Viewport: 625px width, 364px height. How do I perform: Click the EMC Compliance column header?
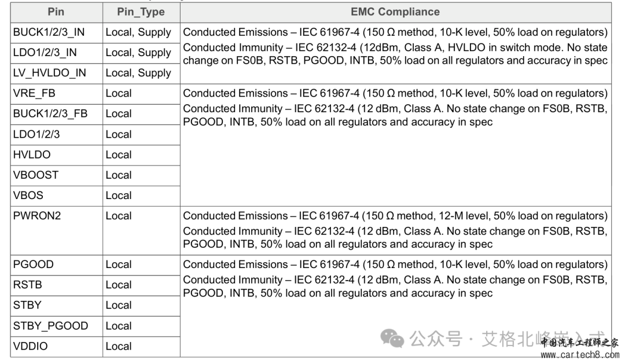pyautogui.click(x=395, y=12)
